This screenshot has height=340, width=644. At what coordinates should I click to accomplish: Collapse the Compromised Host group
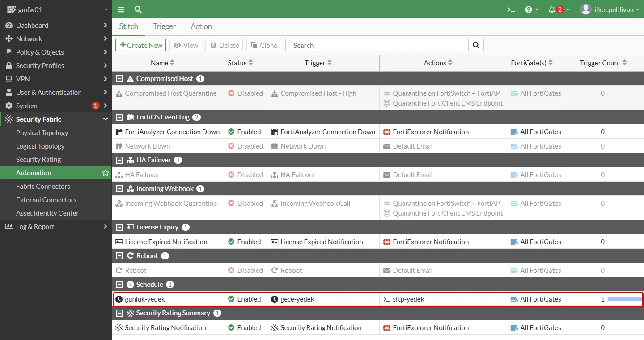click(119, 79)
